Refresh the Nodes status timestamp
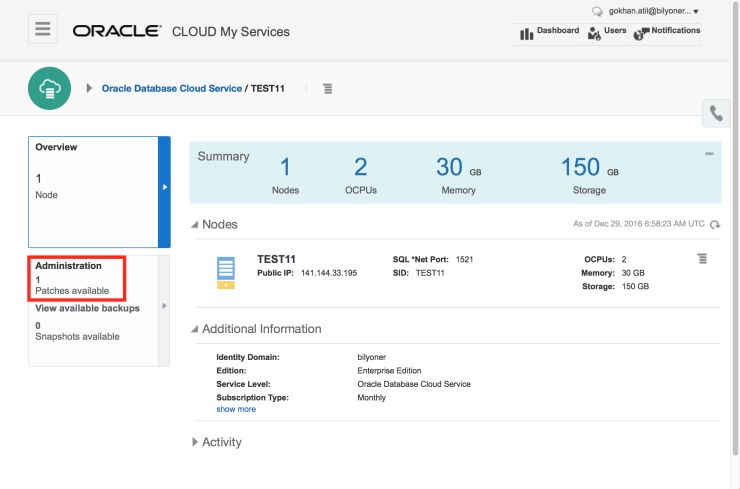 coord(715,225)
